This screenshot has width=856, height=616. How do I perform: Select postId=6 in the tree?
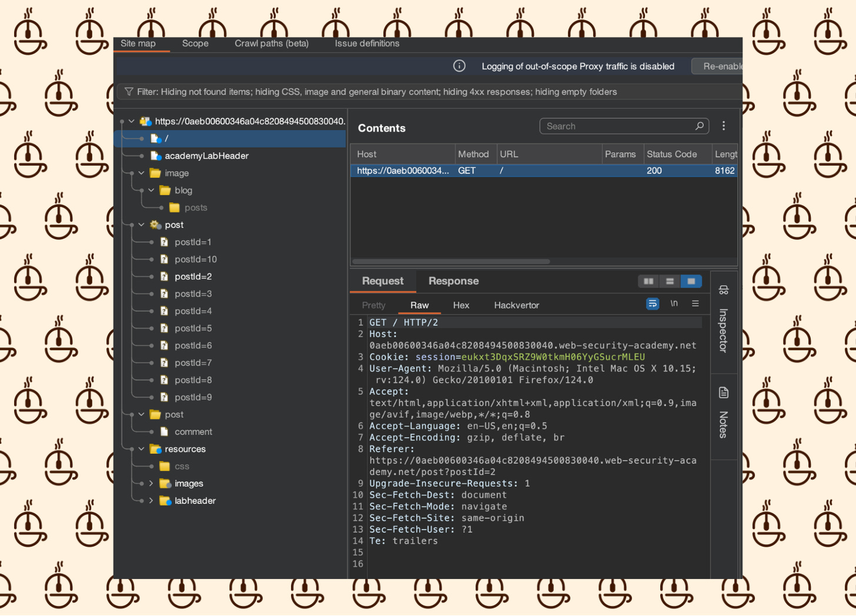click(193, 346)
